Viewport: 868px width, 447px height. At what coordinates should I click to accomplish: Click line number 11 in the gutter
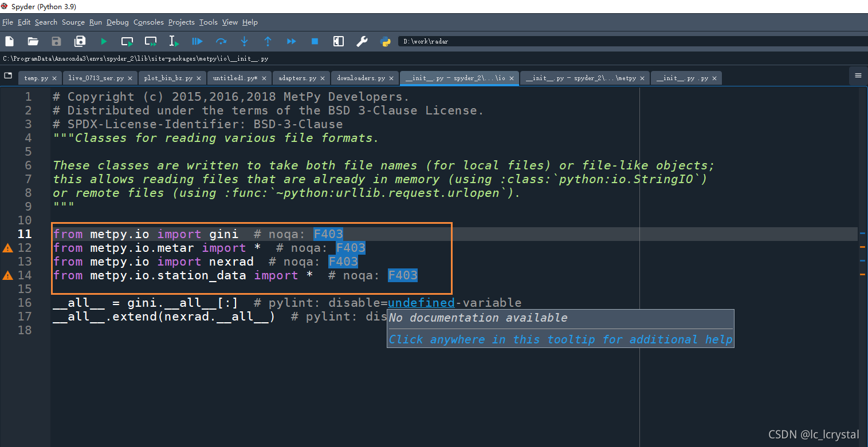(x=25, y=234)
